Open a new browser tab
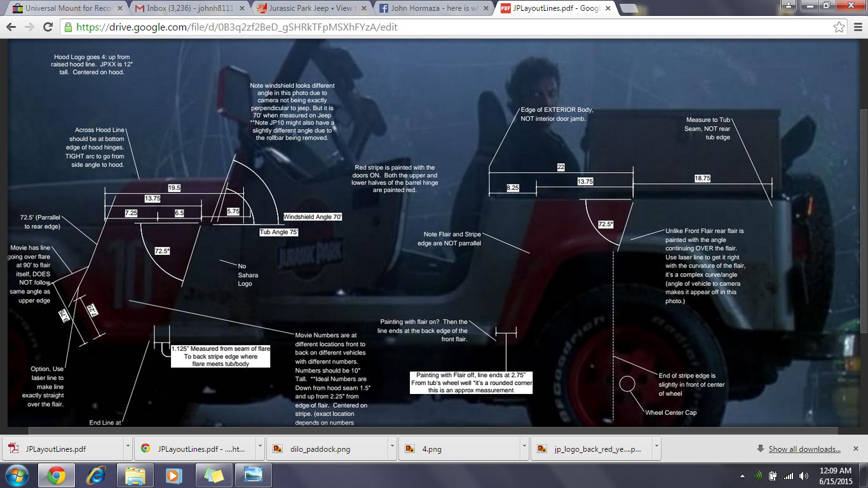Screen dimensions: 868x488 pos(628,9)
